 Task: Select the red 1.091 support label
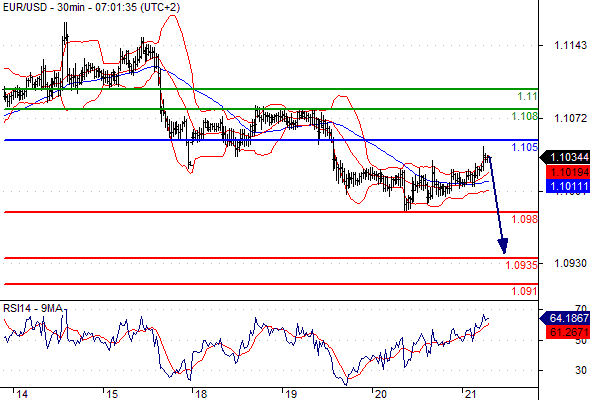(x=525, y=291)
